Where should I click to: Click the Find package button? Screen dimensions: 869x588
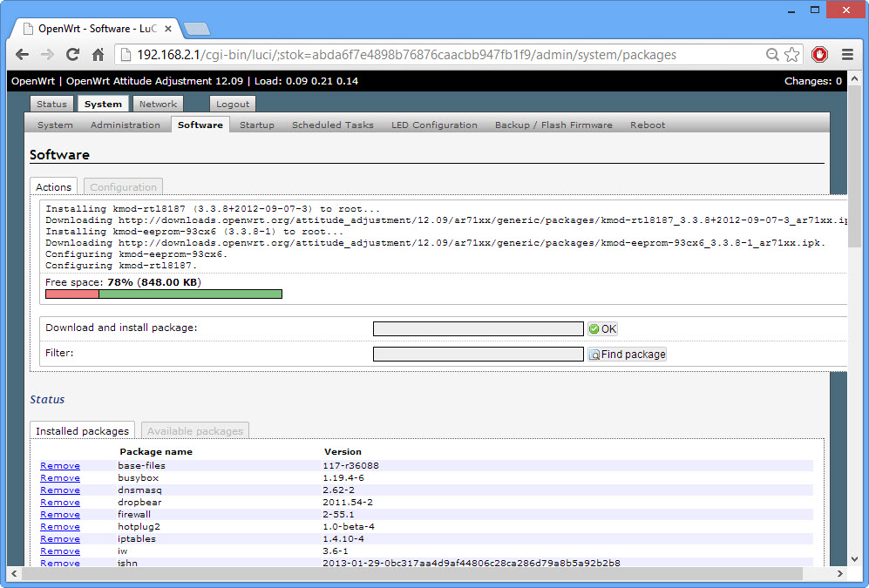[x=628, y=355]
